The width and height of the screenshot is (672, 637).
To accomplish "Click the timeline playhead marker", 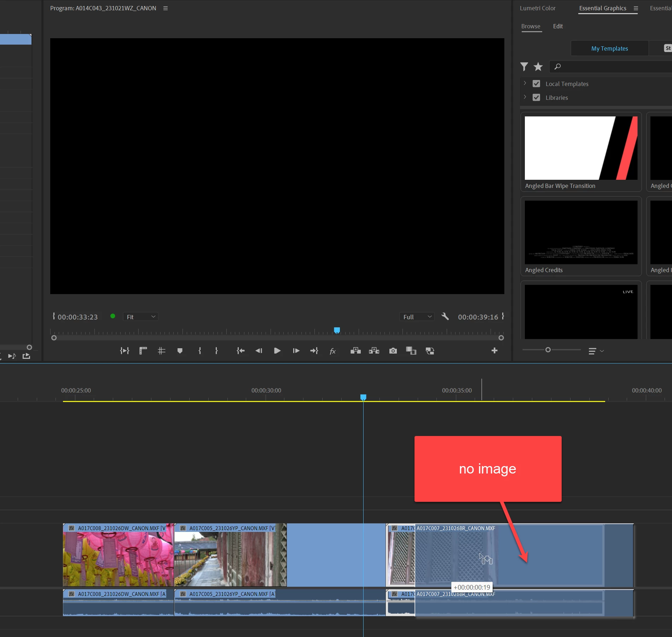I will pyautogui.click(x=363, y=397).
